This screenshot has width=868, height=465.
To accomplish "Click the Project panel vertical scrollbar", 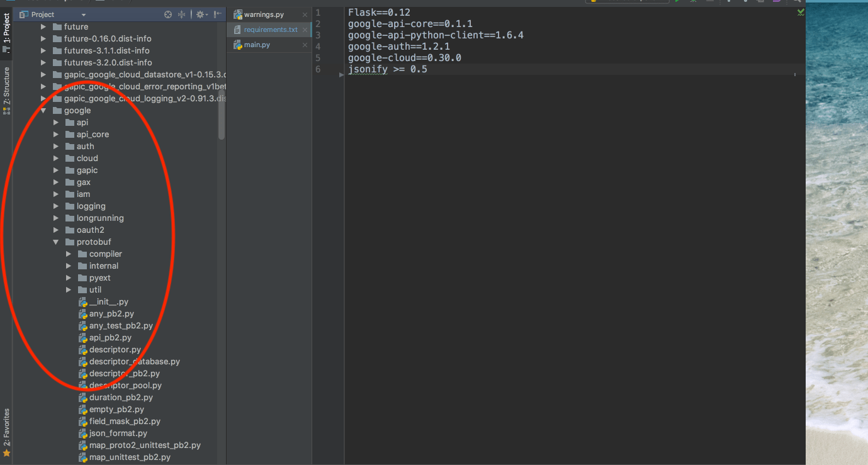I will click(222, 113).
